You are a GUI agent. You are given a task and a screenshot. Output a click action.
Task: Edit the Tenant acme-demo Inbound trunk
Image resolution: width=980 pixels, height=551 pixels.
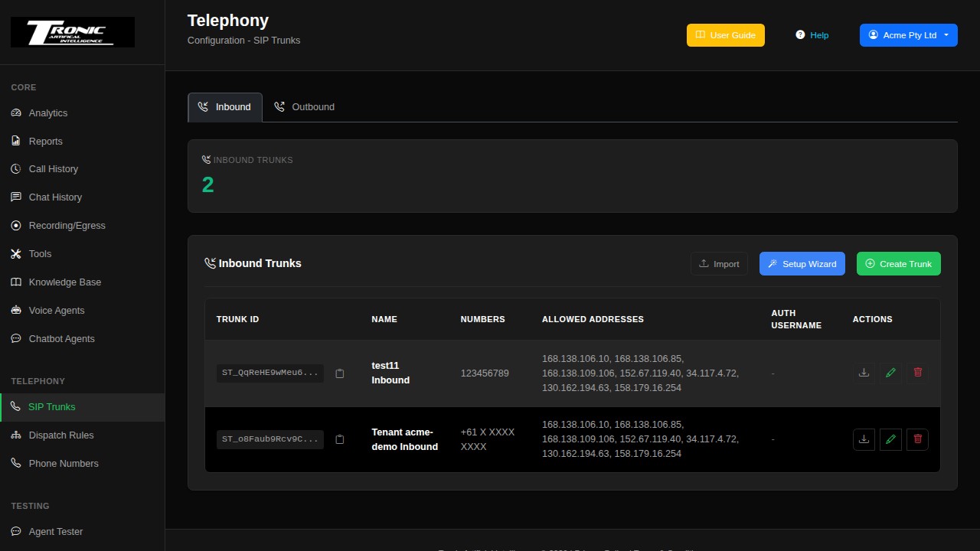pos(890,439)
